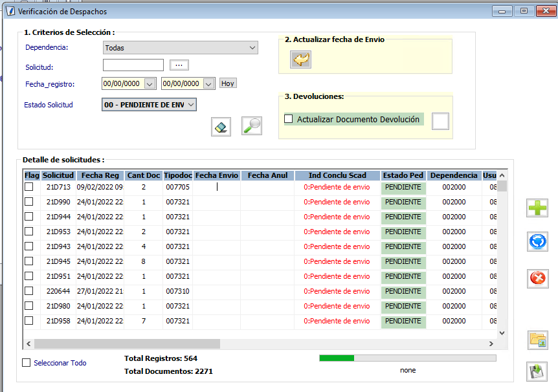Image resolution: width=558 pixels, height=392 pixels.
Task: Open the Dependencia dropdown showing Todas
Action: point(181,48)
